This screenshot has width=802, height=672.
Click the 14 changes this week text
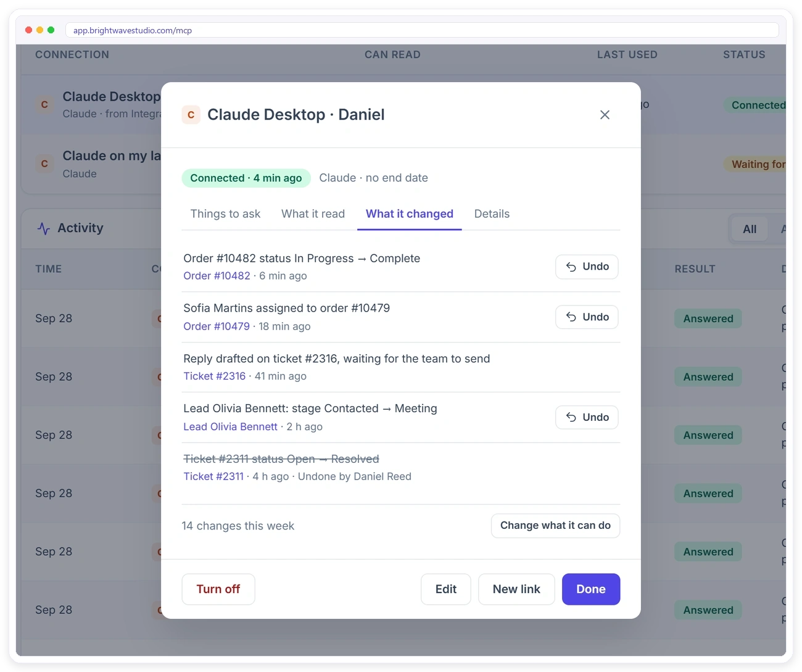(238, 526)
